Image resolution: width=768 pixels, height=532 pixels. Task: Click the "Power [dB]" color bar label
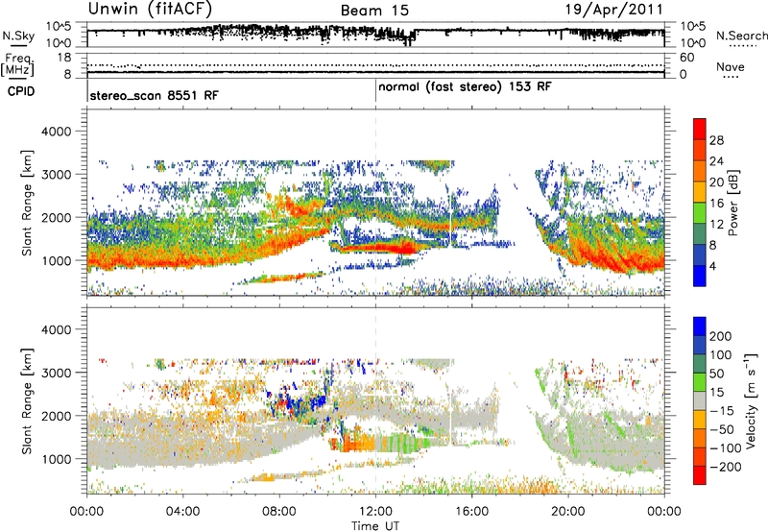pos(733,203)
